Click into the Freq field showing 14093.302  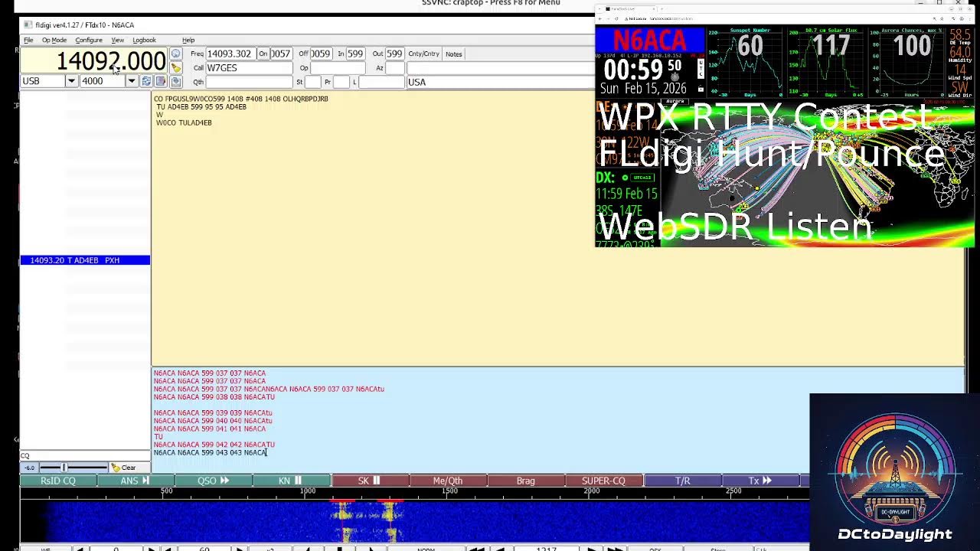tap(230, 54)
